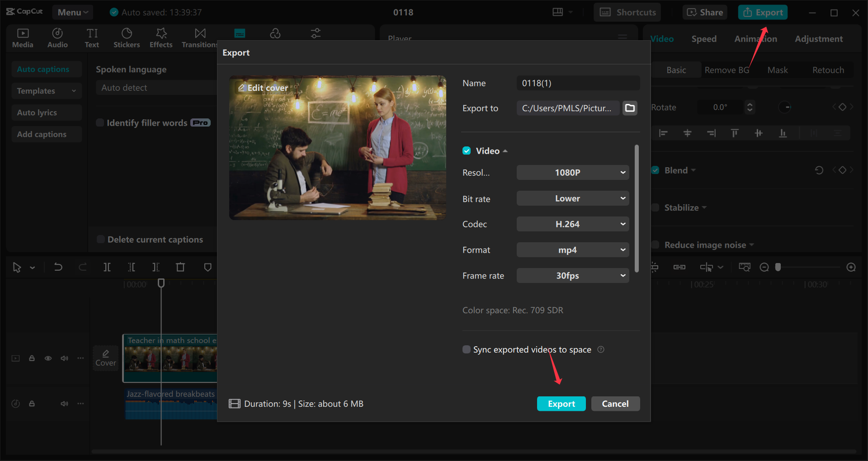Click Cancel to dismiss the Export dialog
The width and height of the screenshot is (868, 461).
615,404
